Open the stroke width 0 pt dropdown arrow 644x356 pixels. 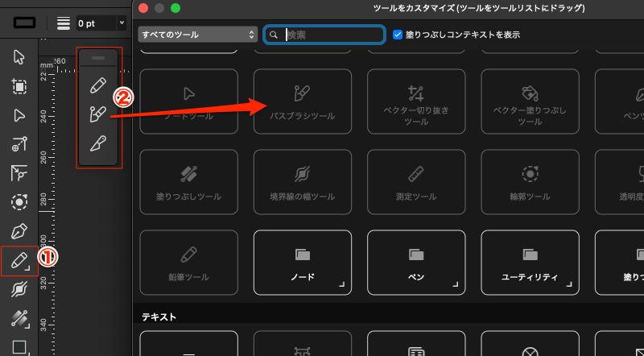(122, 23)
